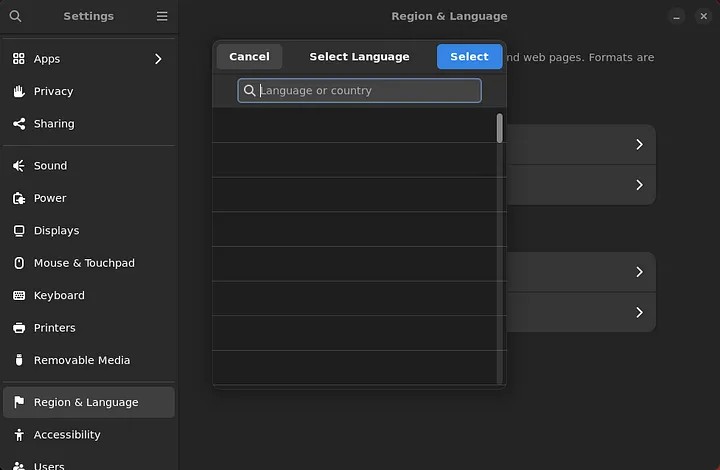Open the Settings hamburger menu
Image resolution: width=720 pixels, height=470 pixels.
(162, 16)
